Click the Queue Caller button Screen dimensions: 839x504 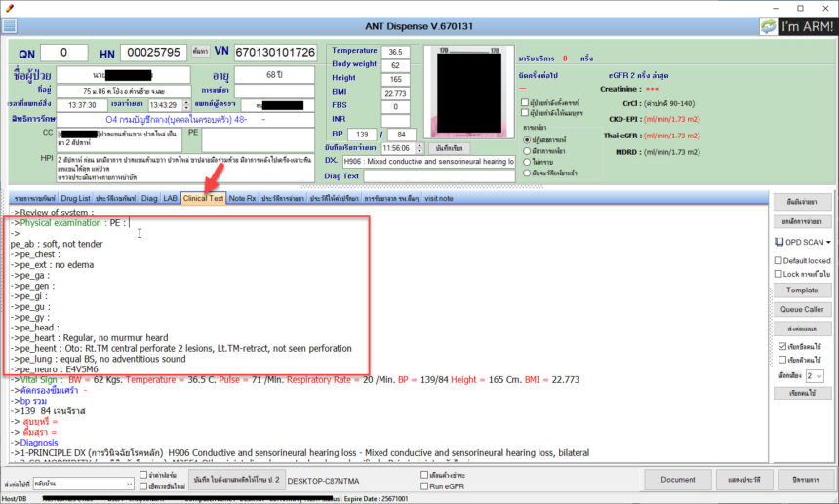(802, 309)
